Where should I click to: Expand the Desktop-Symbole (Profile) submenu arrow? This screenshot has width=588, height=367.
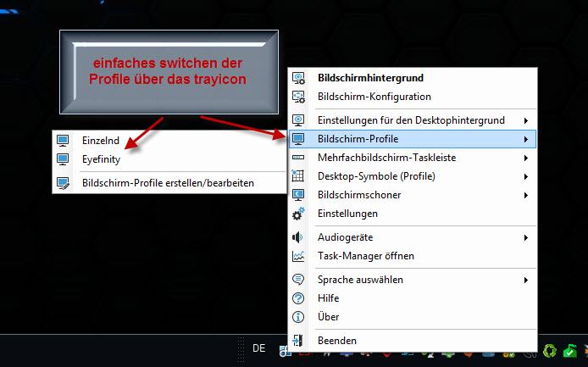click(526, 176)
